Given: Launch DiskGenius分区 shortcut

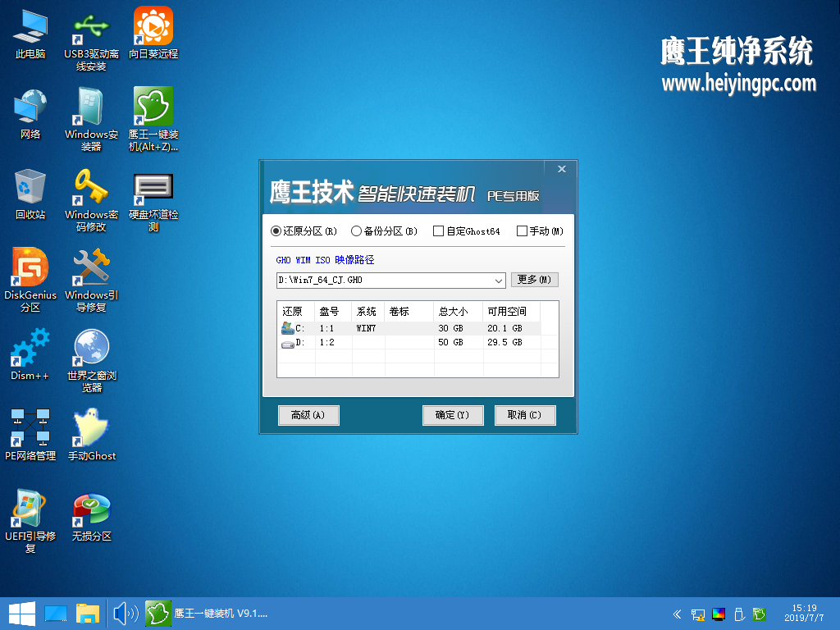Looking at the screenshot, I should [30, 281].
